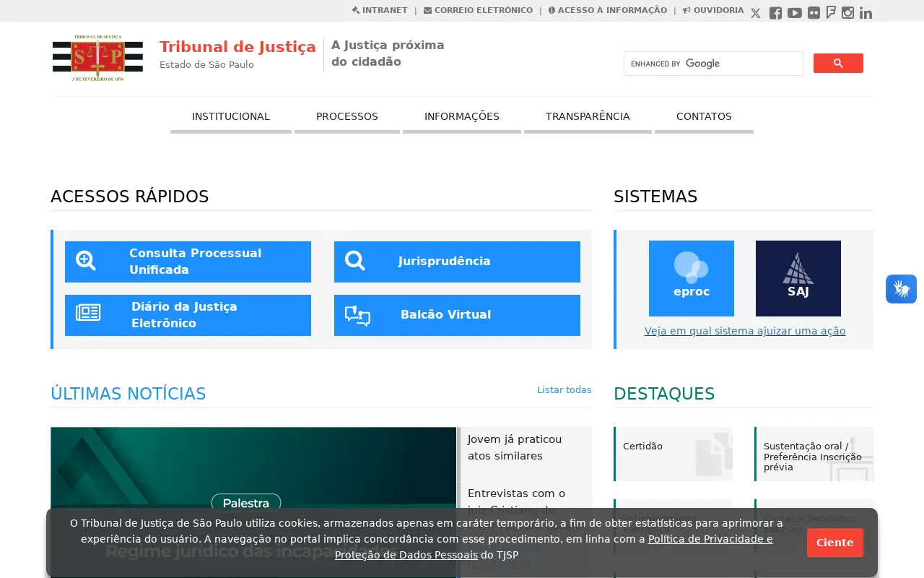Viewport: 924px width, 578px height.
Task: Open the CONTATOS menu
Action: [x=704, y=117]
